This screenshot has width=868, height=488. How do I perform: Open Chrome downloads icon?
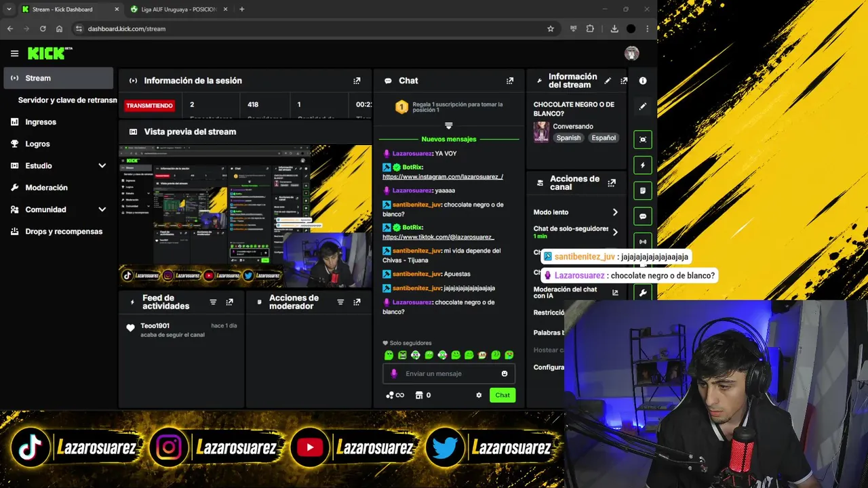point(614,28)
